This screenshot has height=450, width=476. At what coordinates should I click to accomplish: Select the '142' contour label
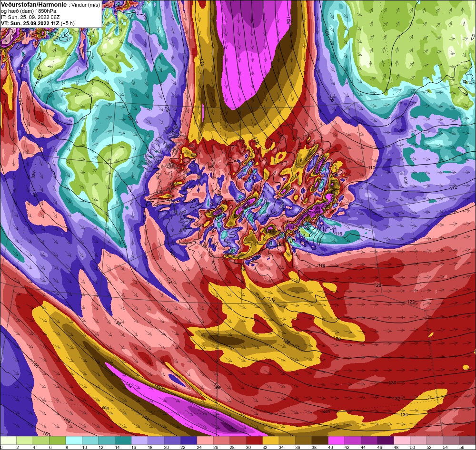[129, 385]
